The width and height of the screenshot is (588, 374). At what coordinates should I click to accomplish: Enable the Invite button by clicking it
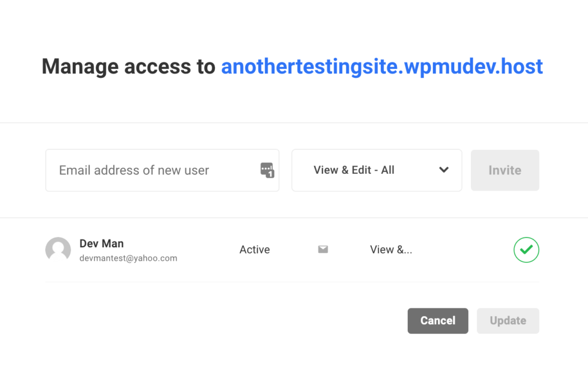pos(505,170)
